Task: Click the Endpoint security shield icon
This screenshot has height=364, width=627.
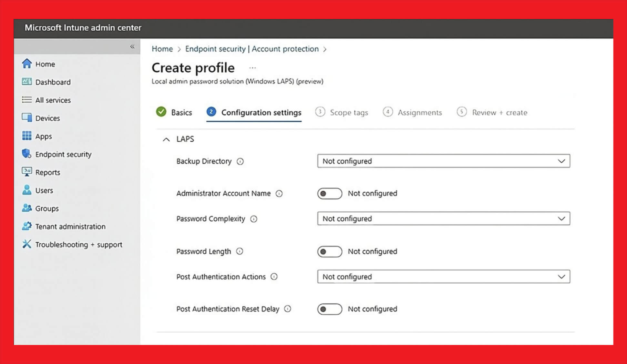Action: point(27,154)
